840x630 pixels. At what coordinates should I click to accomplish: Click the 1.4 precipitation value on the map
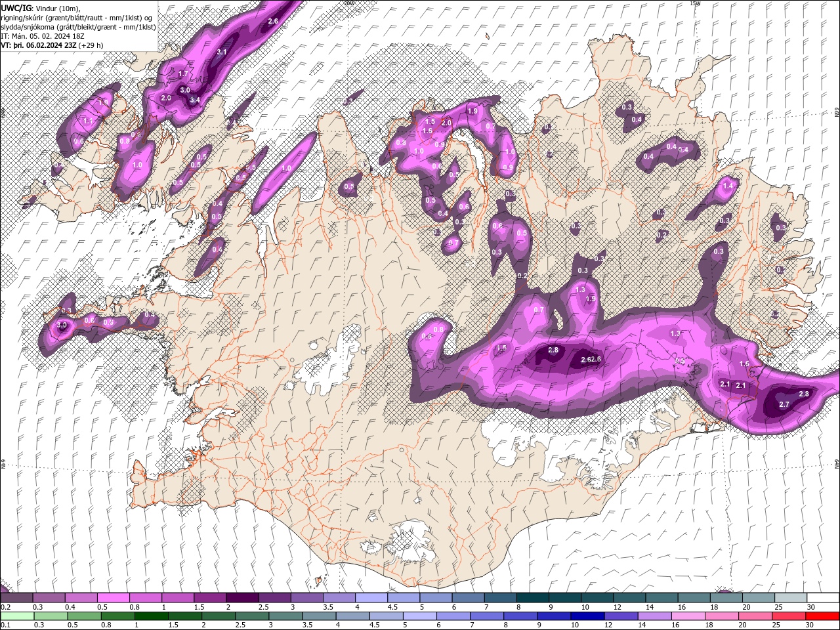(727, 186)
